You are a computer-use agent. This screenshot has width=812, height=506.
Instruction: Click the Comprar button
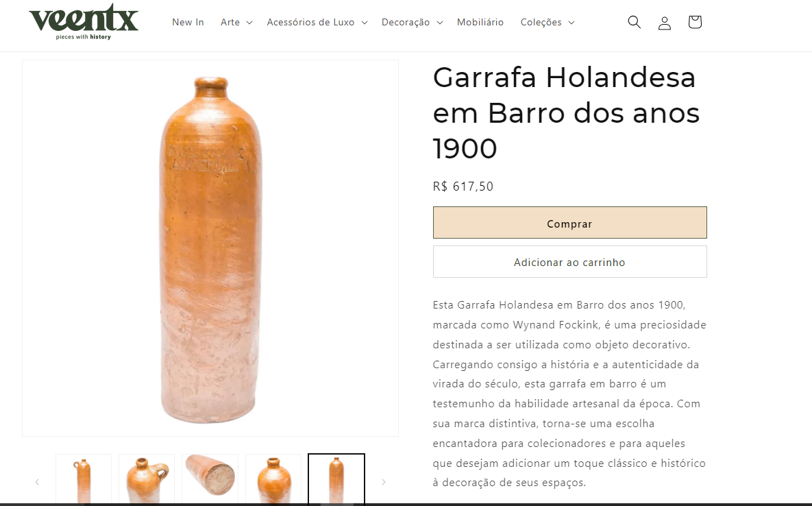[x=569, y=223]
